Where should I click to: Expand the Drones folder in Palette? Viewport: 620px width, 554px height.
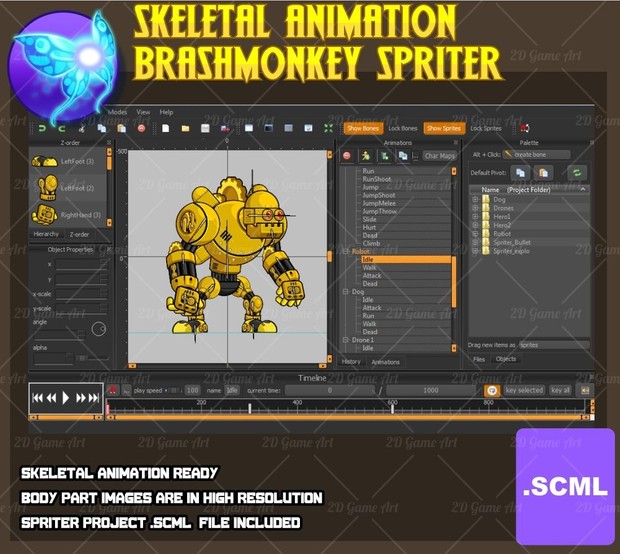(x=475, y=208)
